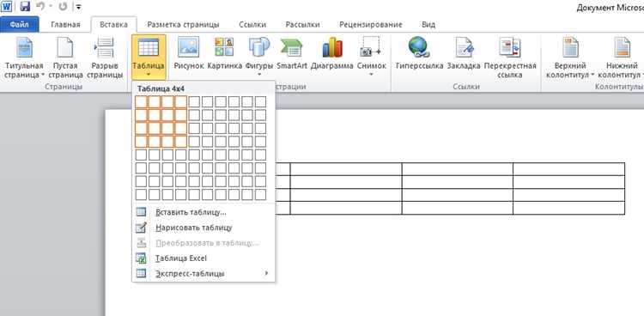Viewport: 644px width, 316px height.
Task: Insert a SmartArt graphic
Action: point(292,53)
